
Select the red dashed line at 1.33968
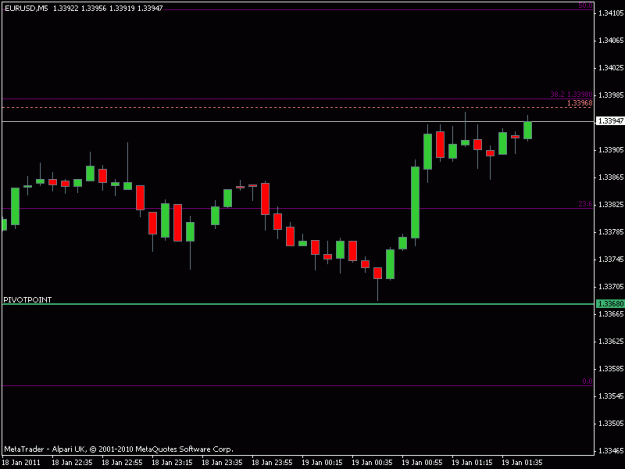tap(298, 108)
